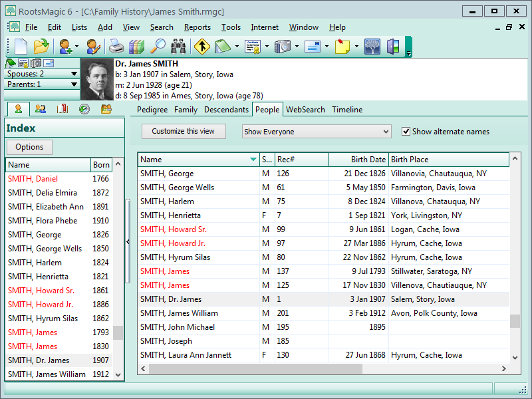Image resolution: width=532 pixels, height=399 pixels.
Task: Switch to the Pedigree tab
Action: 152,110
